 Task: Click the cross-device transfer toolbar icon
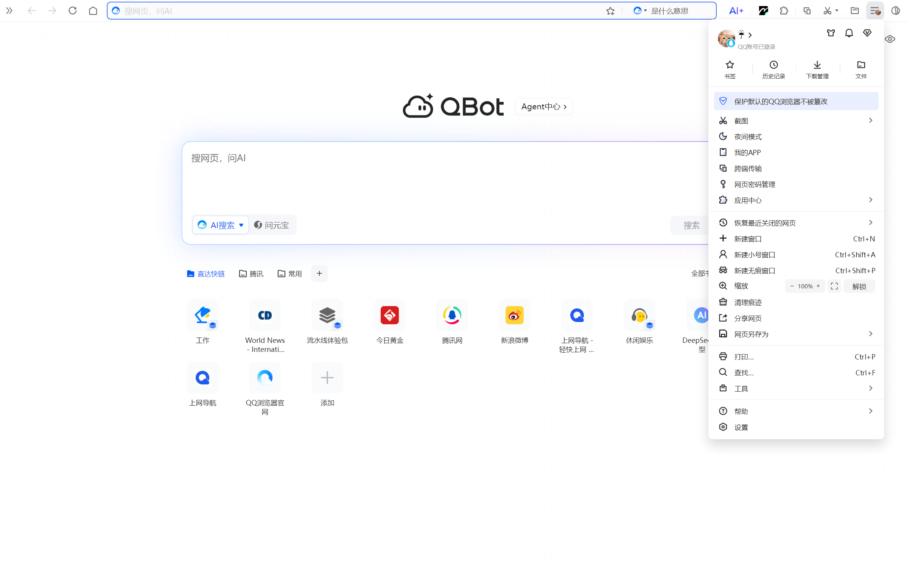[807, 11]
